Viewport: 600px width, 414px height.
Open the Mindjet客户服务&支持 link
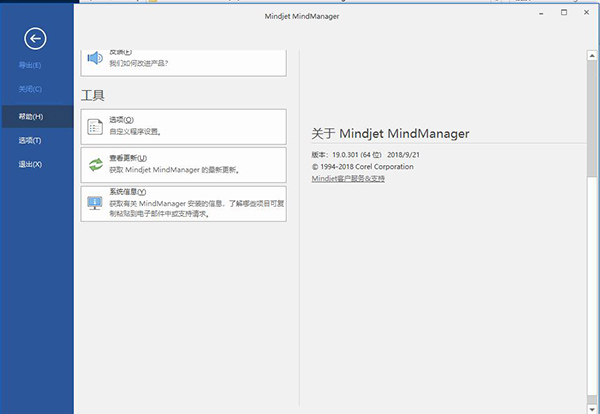[x=348, y=178]
